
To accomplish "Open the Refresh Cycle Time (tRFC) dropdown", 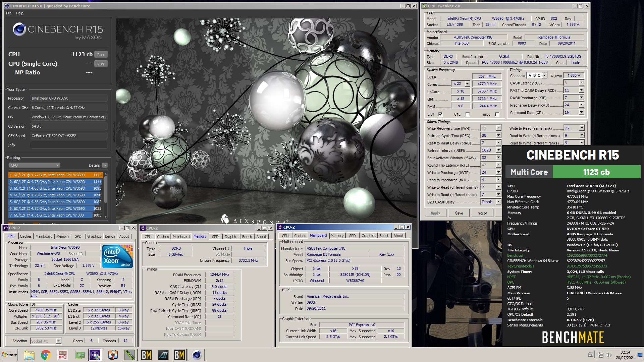I will [x=498, y=135].
